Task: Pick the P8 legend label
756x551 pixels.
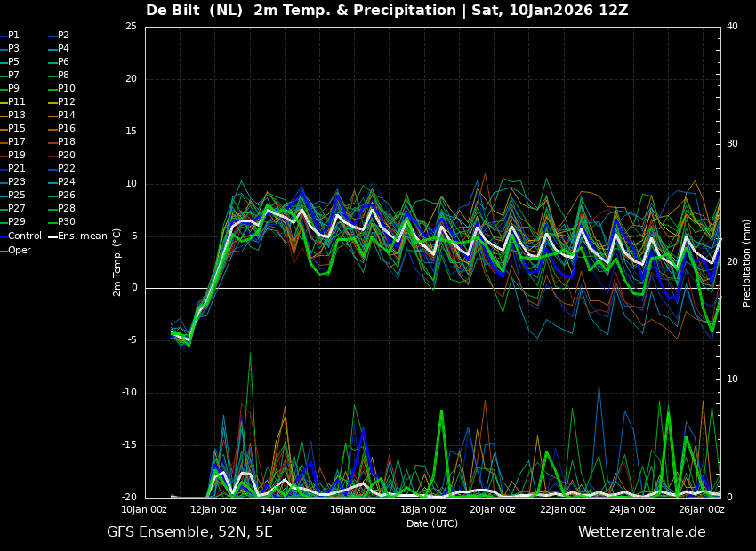Action: coord(64,76)
